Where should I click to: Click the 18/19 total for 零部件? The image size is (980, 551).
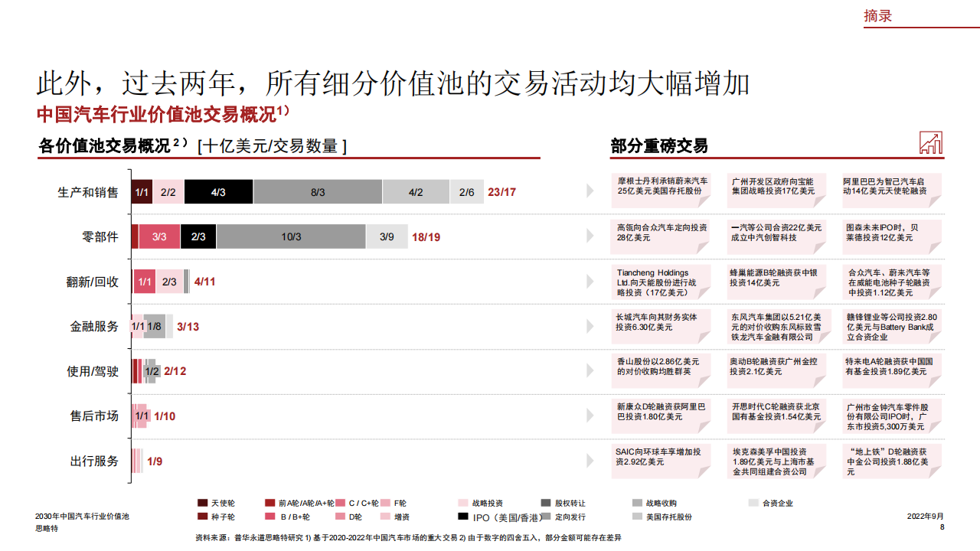pos(426,237)
